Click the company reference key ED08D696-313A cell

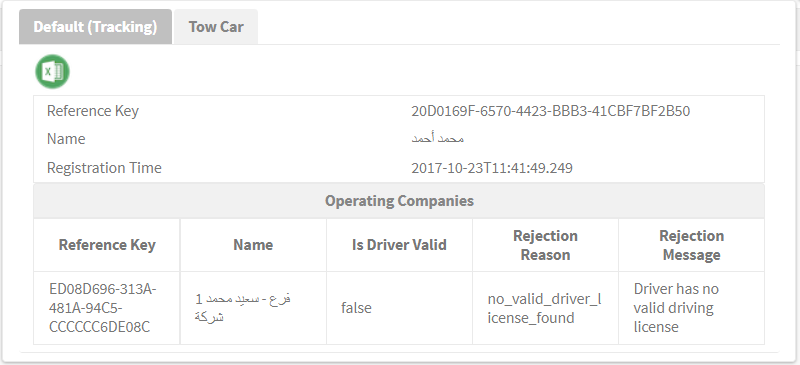coord(107,308)
